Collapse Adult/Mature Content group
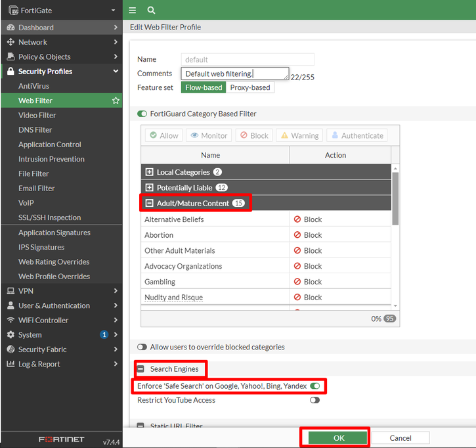Viewport: 476px width, 448px height. [149, 203]
